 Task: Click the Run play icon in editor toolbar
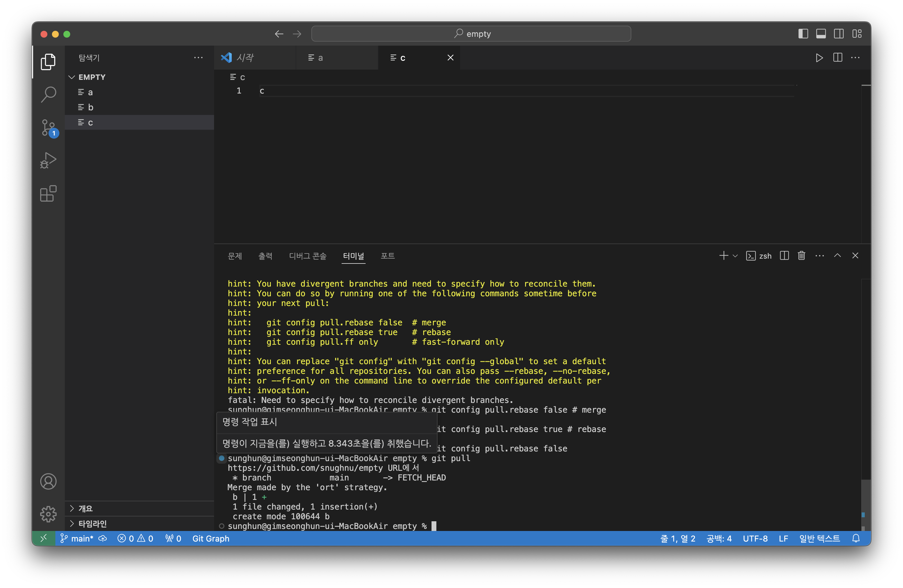point(819,58)
